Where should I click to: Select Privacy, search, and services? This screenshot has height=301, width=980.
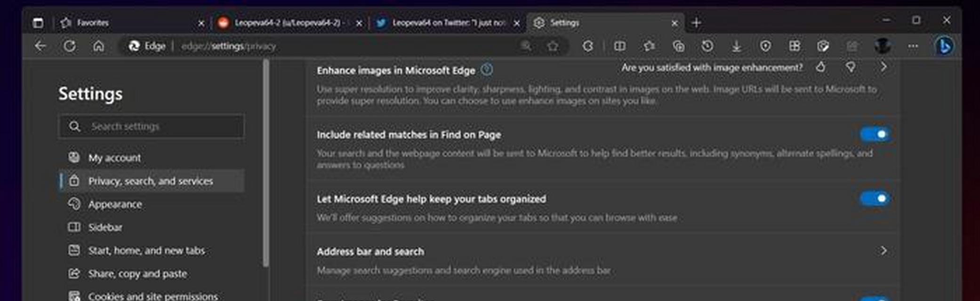[152, 181]
